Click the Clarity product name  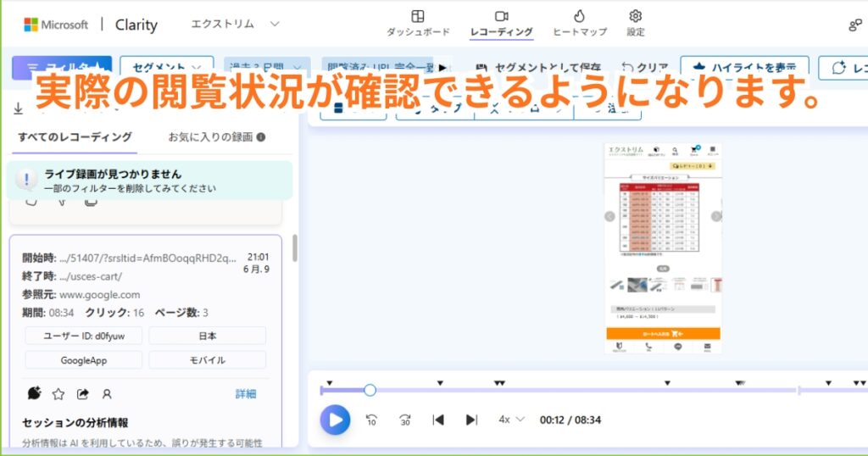click(136, 25)
